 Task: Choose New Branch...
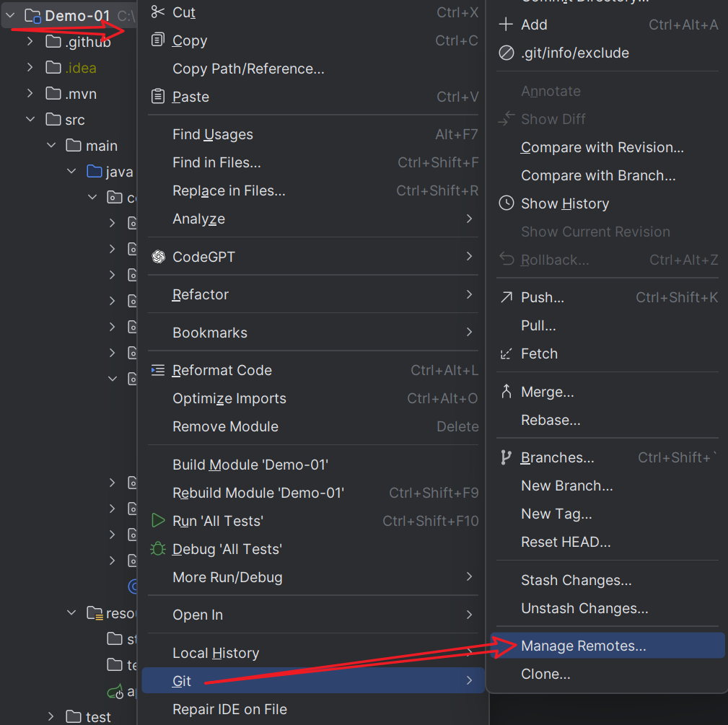[x=608, y=485]
